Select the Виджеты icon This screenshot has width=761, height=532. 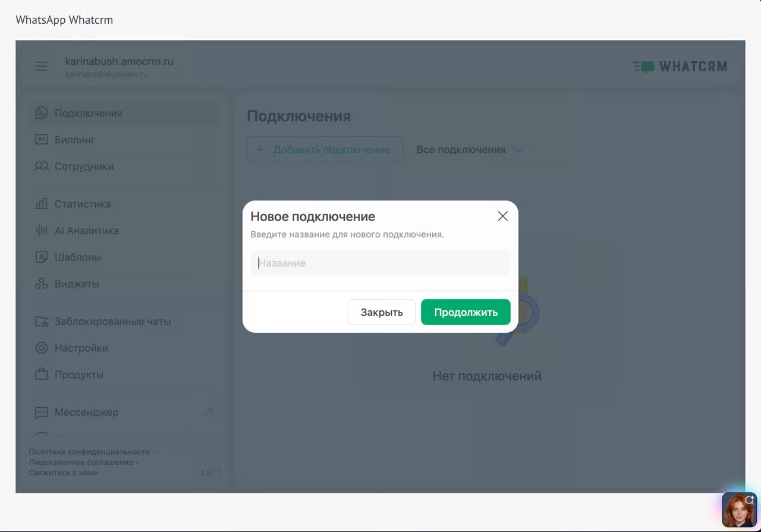click(41, 284)
